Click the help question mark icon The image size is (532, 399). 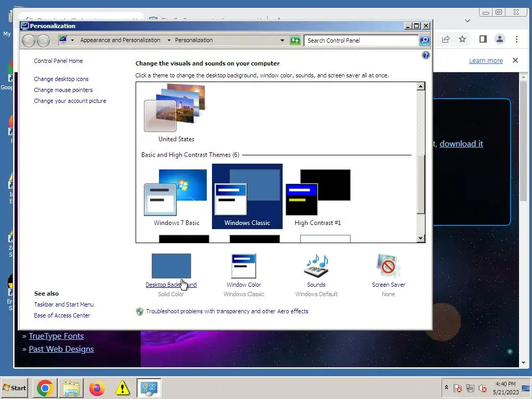coord(426,55)
